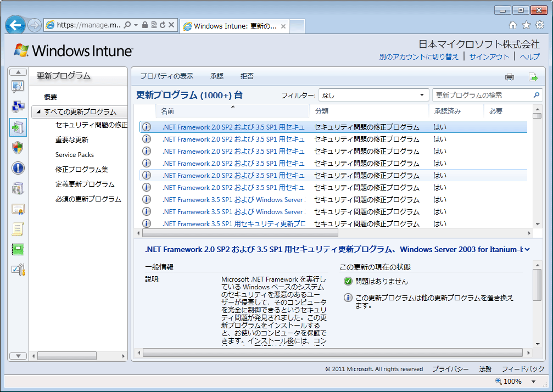
Task: Switch to Windows Intune: 更新の... tab
Action: (234, 26)
